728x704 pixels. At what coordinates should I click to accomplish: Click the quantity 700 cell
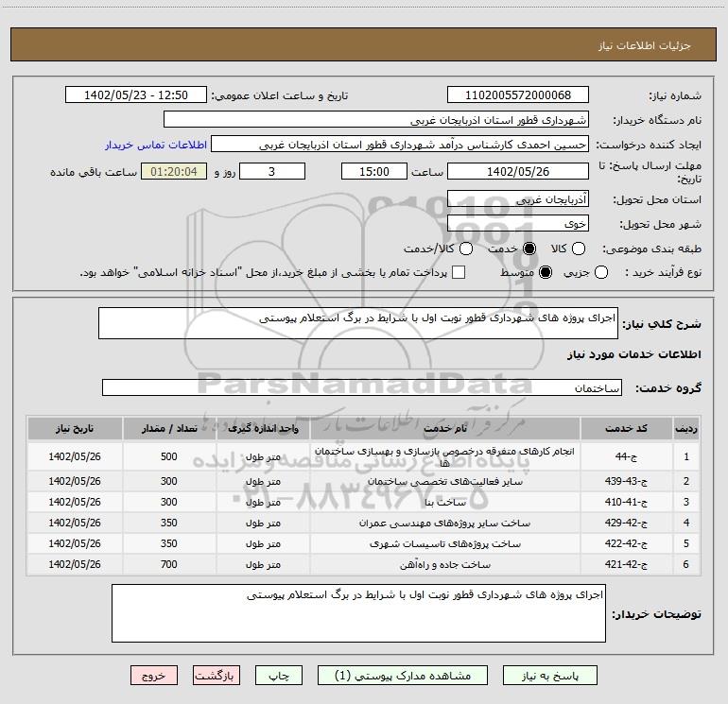(x=169, y=564)
